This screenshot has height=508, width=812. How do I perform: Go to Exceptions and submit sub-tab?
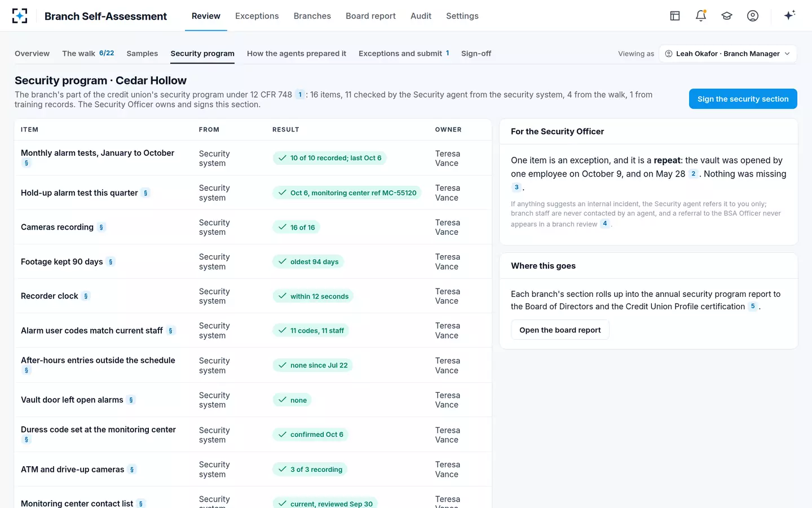(404, 54)
